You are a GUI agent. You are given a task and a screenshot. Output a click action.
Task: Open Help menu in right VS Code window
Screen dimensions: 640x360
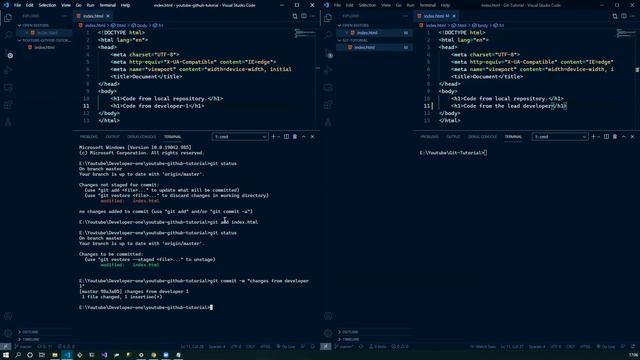pyautogui.click(x=445, y=5)
